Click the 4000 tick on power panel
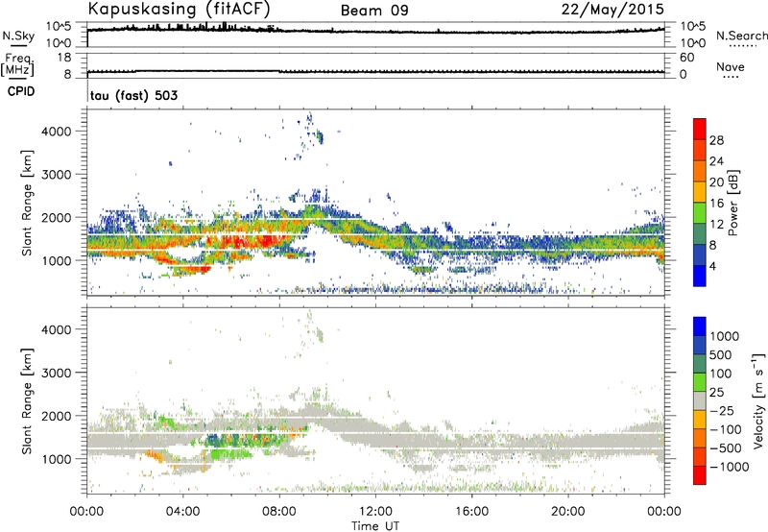The image size is (768, 532). (x=57, y=132)
